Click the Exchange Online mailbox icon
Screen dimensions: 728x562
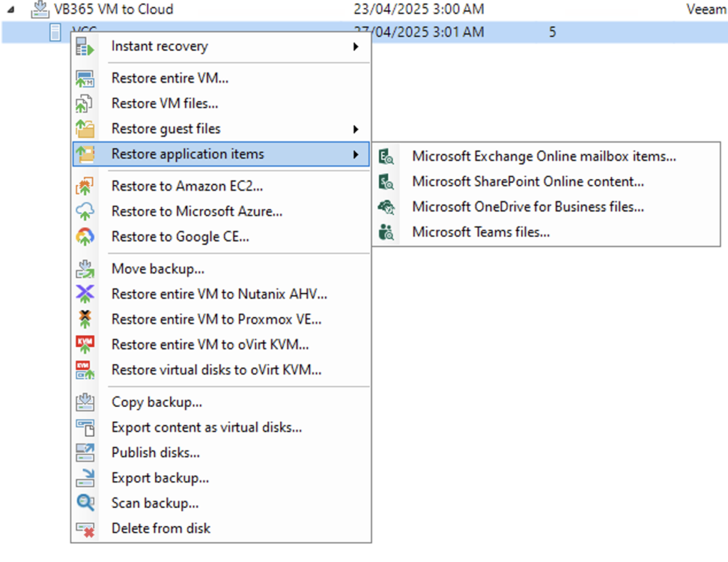387,157
